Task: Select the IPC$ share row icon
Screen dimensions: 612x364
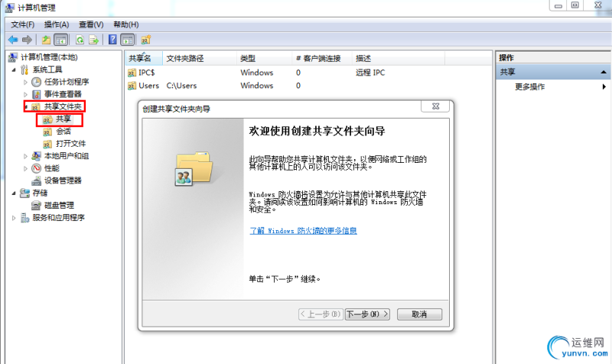Action: tap(132, 73)
